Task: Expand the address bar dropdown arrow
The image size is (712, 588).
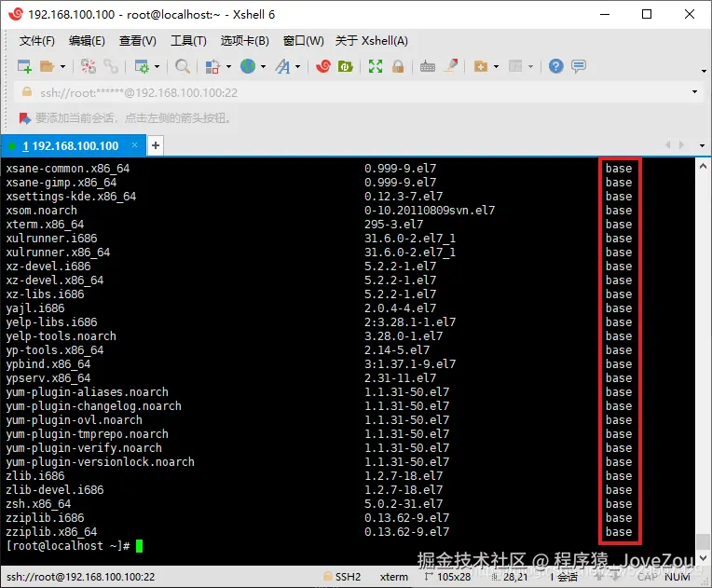Action: pos(694,92)
